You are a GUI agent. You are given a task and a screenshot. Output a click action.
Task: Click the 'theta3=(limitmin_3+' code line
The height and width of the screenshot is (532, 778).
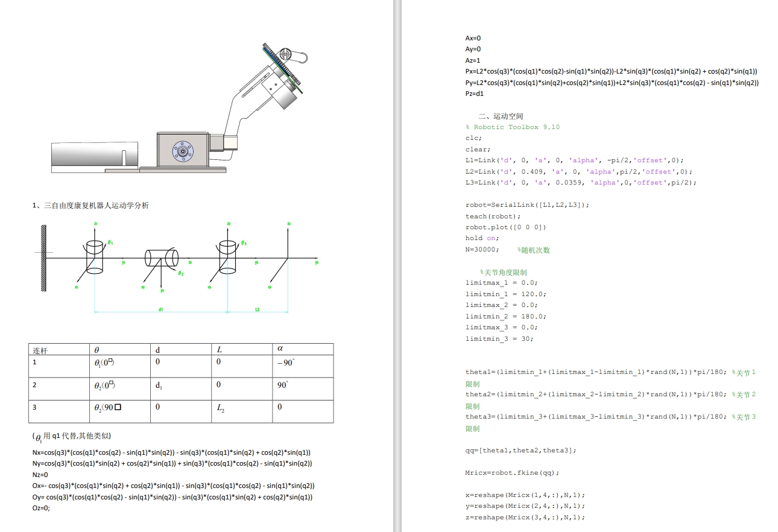(x=596, y=417)
